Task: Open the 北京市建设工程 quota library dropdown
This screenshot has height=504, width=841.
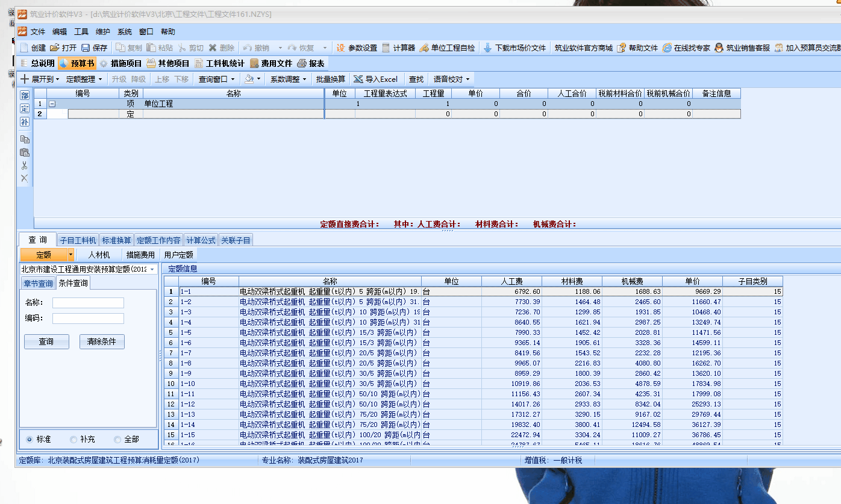Action: 152,270
